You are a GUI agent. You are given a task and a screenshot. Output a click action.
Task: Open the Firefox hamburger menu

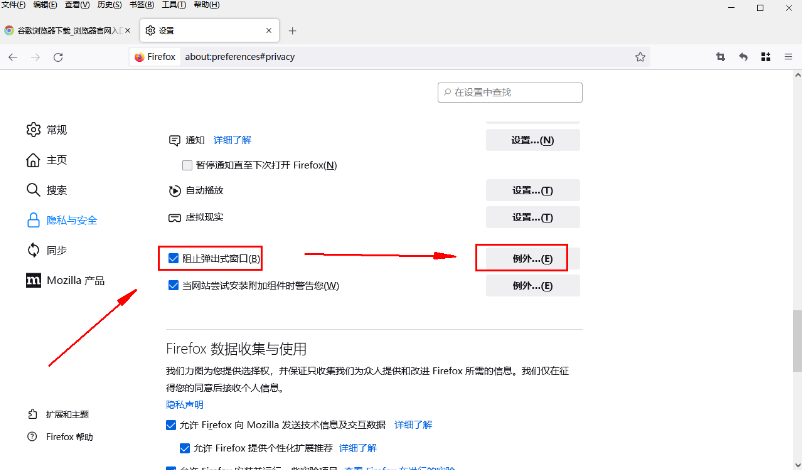click(x=788, y=57)
